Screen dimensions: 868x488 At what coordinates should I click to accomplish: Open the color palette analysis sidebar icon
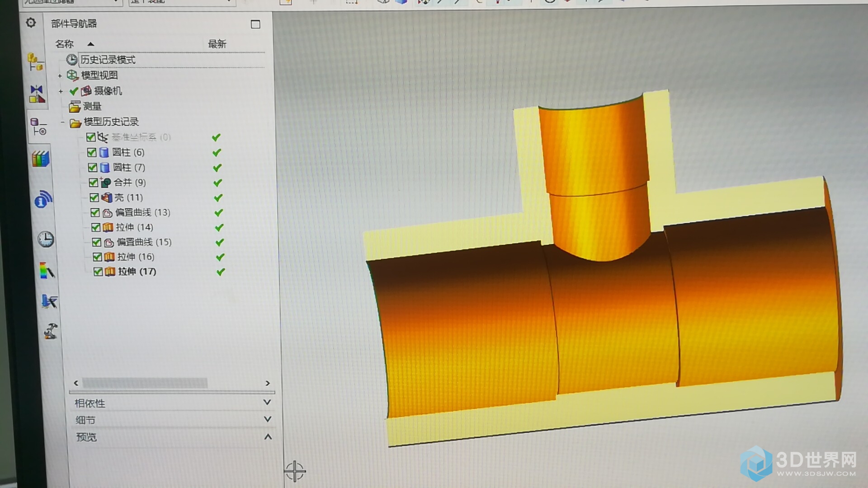(x=47, y=271)
